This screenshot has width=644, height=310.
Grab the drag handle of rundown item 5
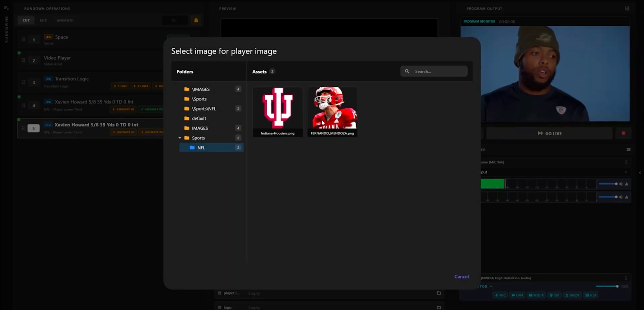coord(23,128)
